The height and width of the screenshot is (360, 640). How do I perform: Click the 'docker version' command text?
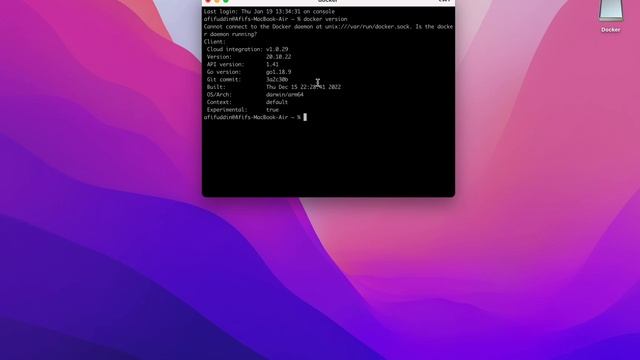click(325, 19)
